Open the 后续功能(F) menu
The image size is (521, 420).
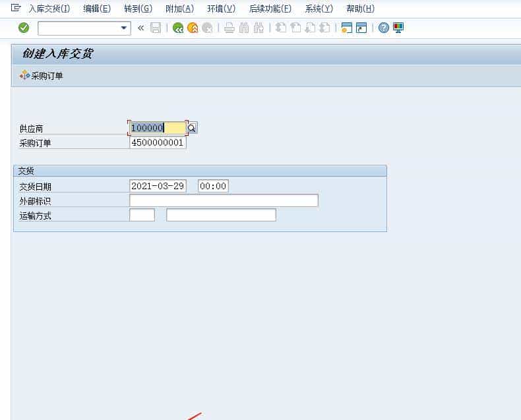point(270,9)
